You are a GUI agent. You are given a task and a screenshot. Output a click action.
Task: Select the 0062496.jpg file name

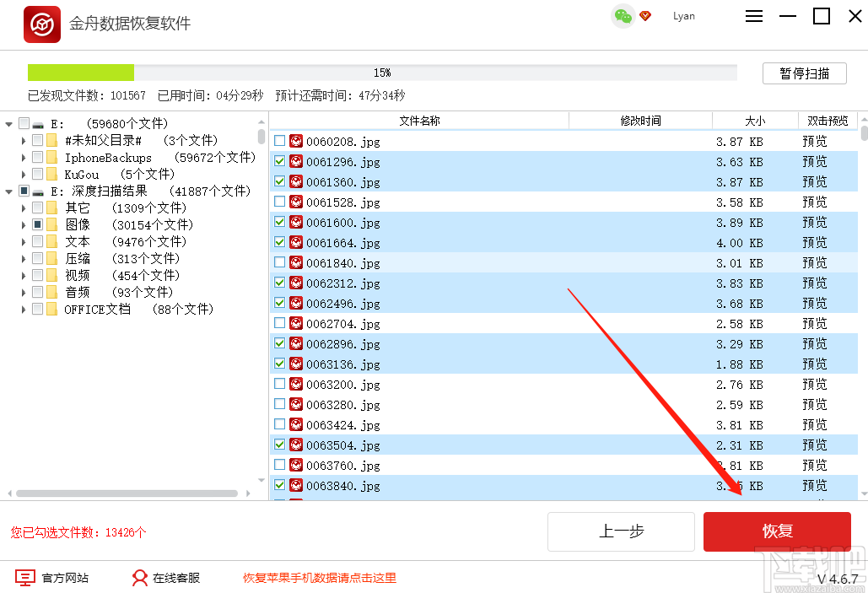point(342,304)
